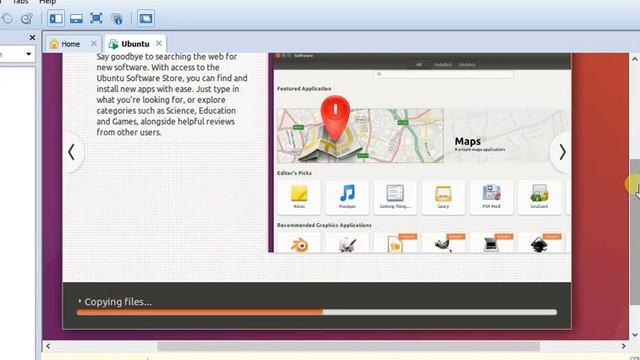Select the All tab in Software window
This screenshot has height=360, width=640.
(x=419, y=64)
